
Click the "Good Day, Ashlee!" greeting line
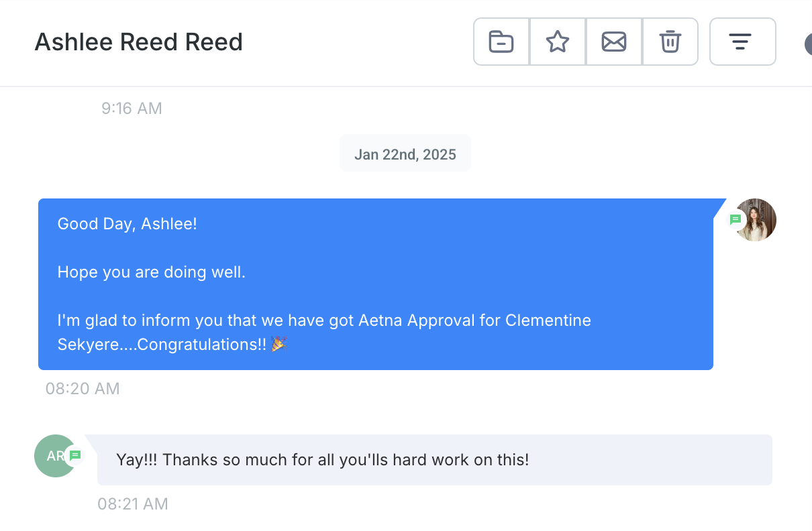[x=128, y=224]
